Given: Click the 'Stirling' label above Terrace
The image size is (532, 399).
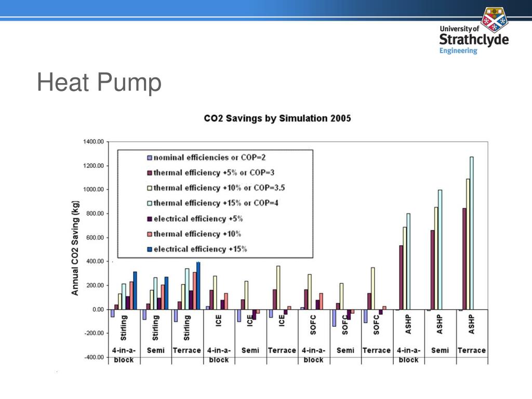Looking at the screenshot, I should pyautogui.click(x=187, y=328).
